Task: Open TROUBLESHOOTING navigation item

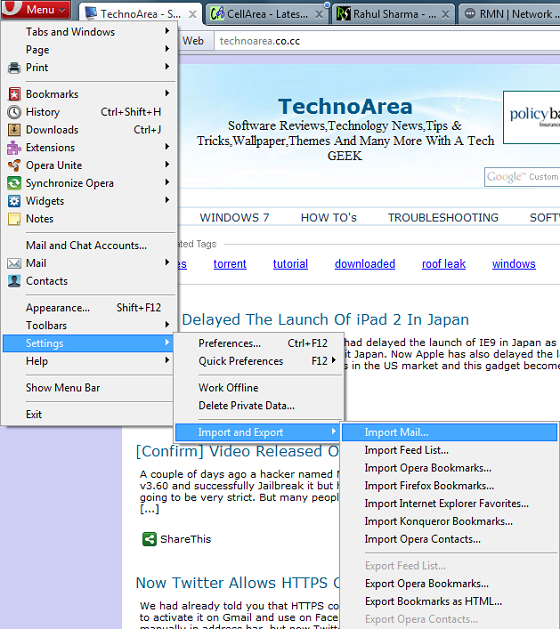Action: point(443,217)
